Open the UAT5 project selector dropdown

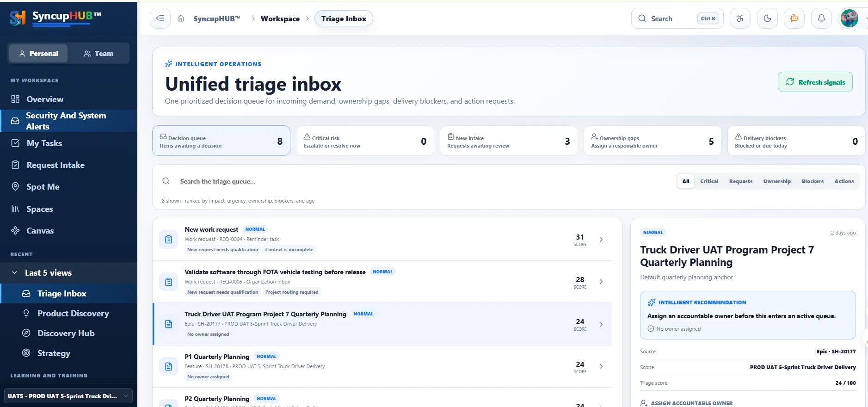(68, 396)
